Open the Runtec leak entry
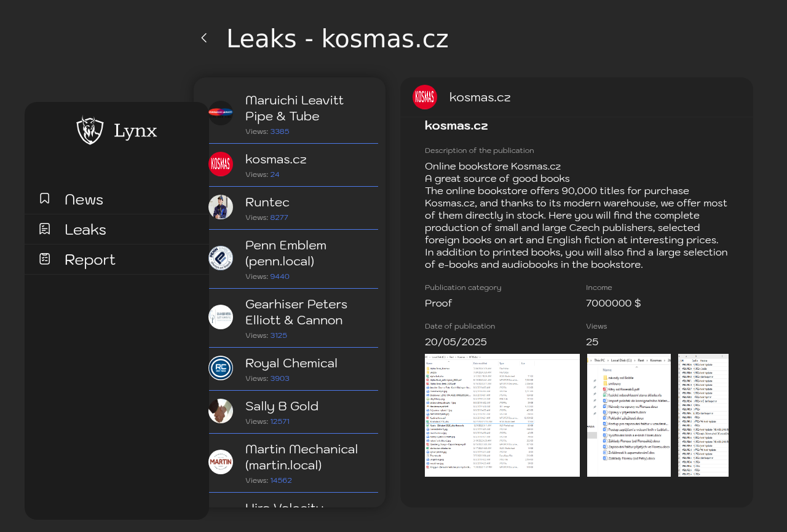This screenshot has width=787, height=532. coord(293,208)
